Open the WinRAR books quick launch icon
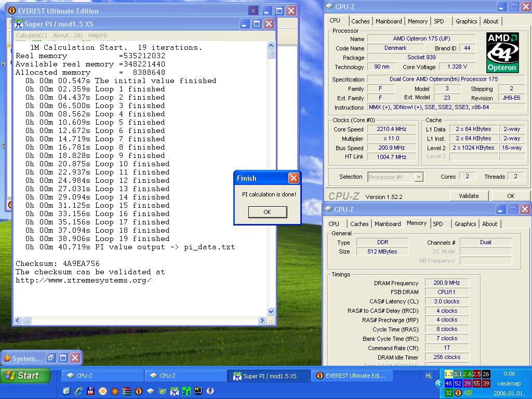The image size is (532, 399). pyautogui.click(x=127, y=391)
